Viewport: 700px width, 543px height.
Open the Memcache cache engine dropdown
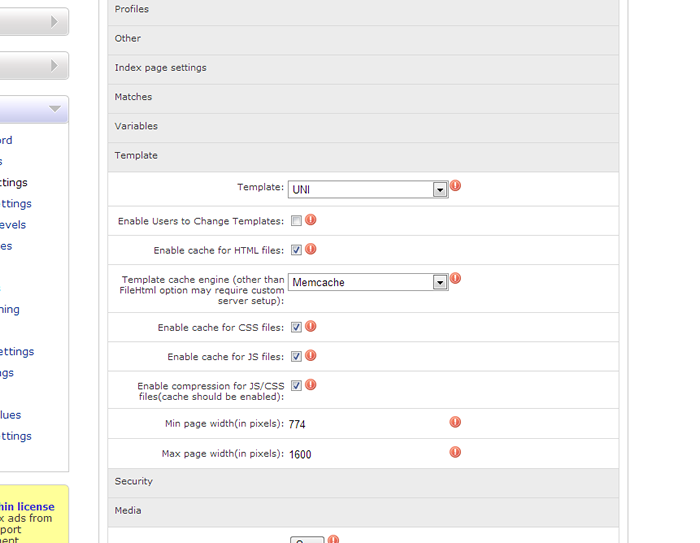[x=368, y=282]
